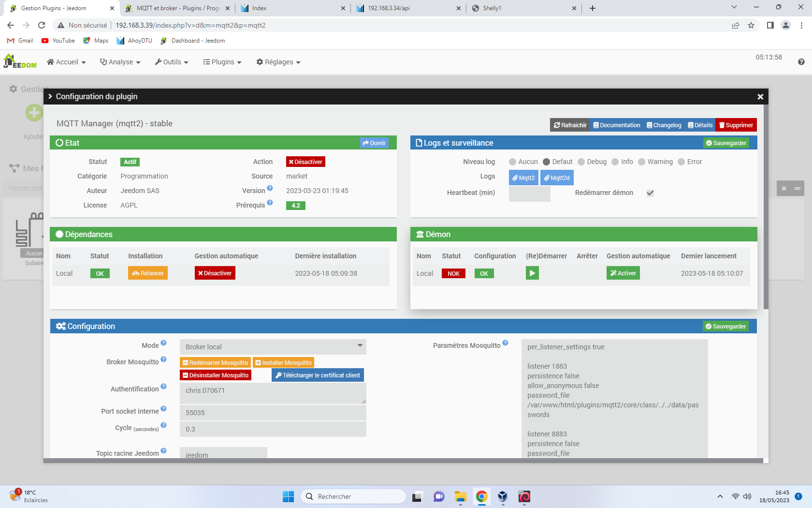Open Chrome from the taskbar
This screenshot has height=508, width=812.
coord(481,496)
